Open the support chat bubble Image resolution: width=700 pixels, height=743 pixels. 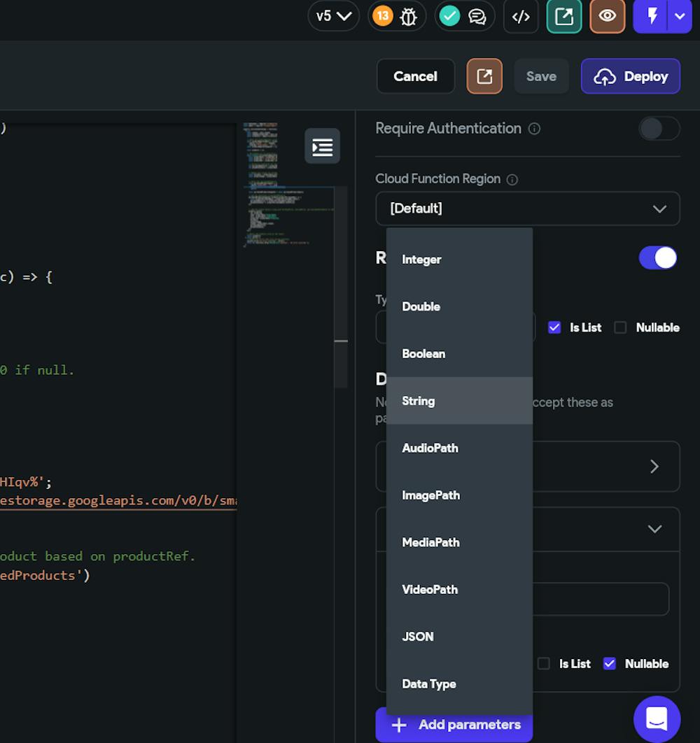(657, 719)
